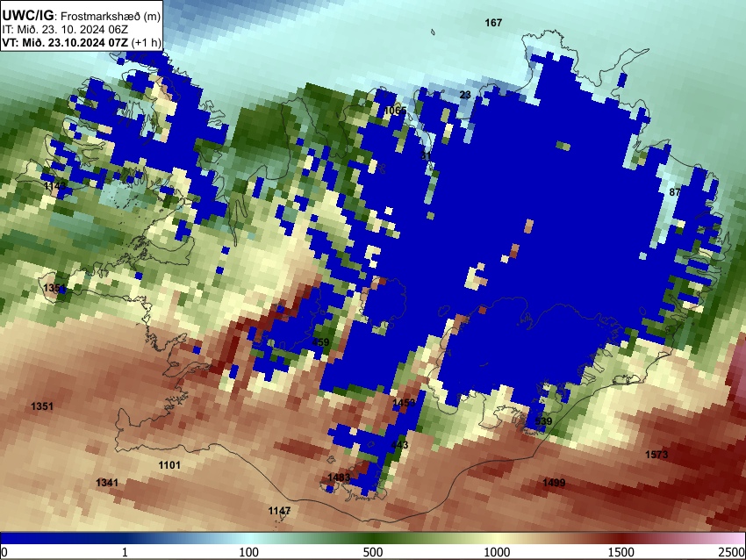Select the map value label 1065
The height and width of the screenshot is (560, 746).
[395, 111]
